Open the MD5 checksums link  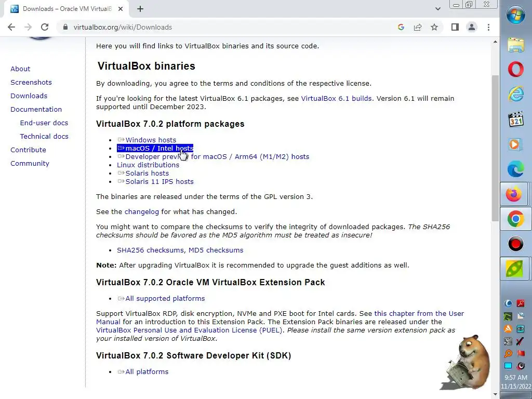coord(216,250)
